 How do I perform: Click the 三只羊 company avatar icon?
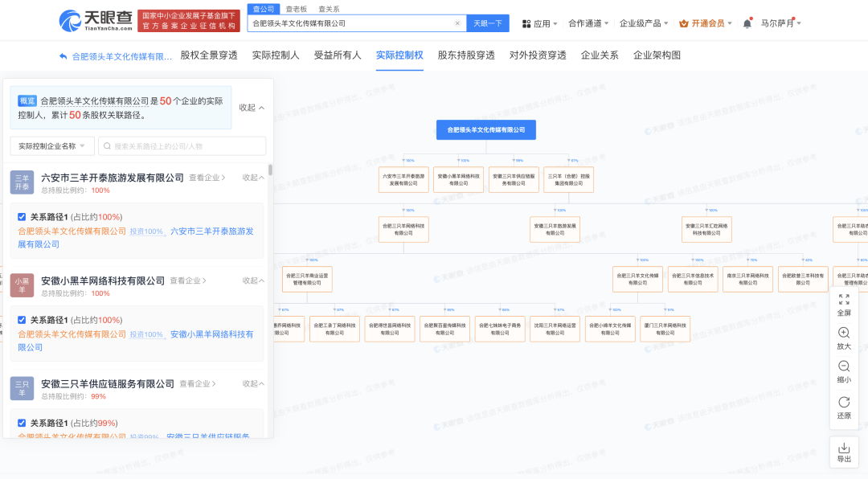click(x=23, y=388)
